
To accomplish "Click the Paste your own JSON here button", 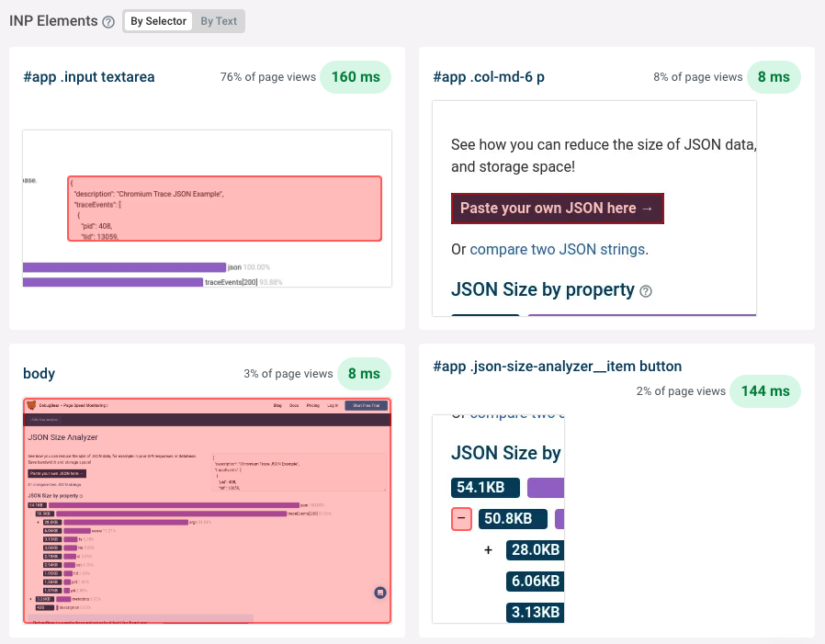I will (x=557, y=209).
